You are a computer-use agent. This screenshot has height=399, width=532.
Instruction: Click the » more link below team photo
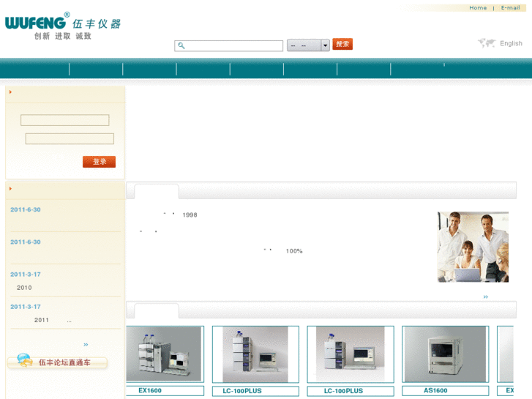point(485,297)
